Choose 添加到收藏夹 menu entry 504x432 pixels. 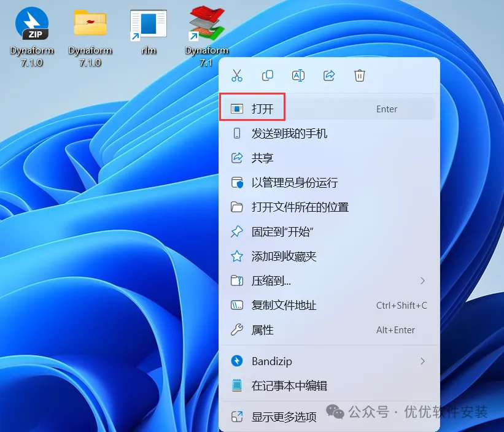click(x=329, y=256)
